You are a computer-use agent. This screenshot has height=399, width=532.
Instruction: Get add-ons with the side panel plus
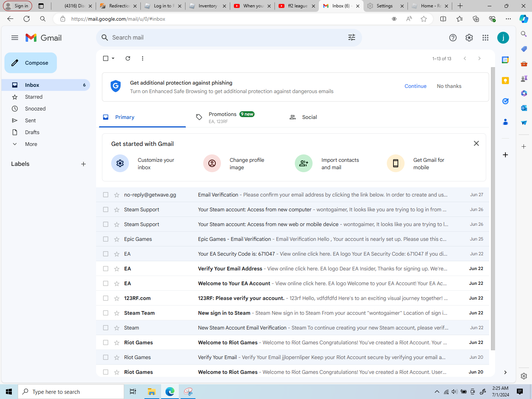(505, 155)
